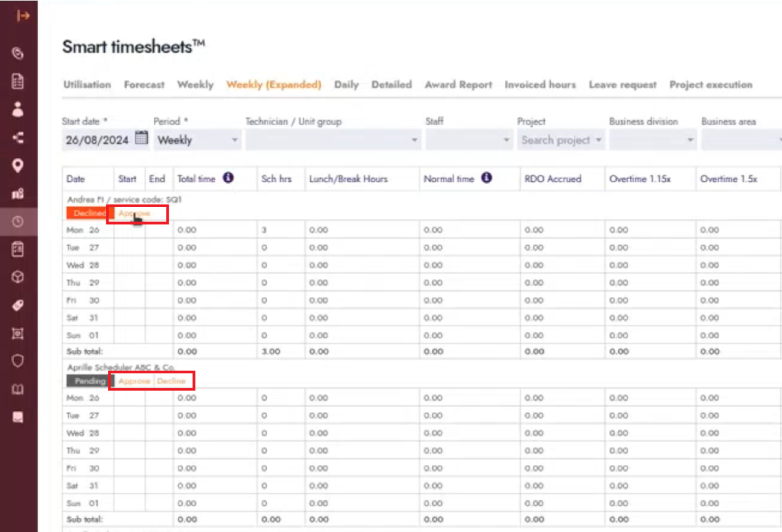This screenshot has width=782, height=532.
Task: Click the info icon beside Normal time
Action: click(x=487, y=178)
